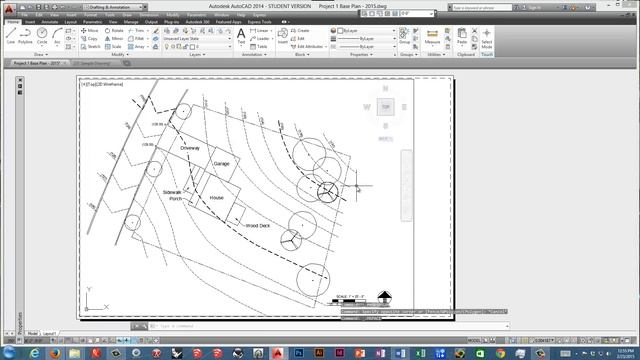The width and height of the screenshot is (640, 360).
Task: Select the Circle tool
Action: coord(42,36)
